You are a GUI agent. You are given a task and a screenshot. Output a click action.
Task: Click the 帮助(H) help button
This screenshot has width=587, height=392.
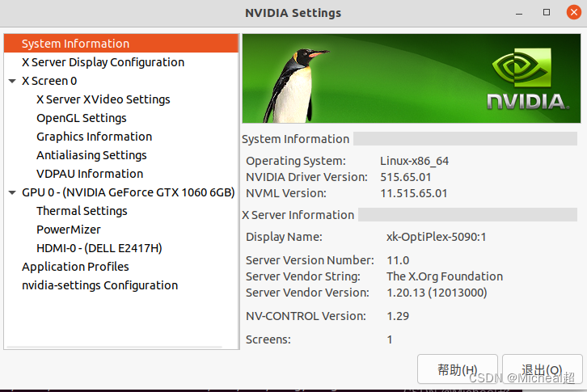pos(458,369)
